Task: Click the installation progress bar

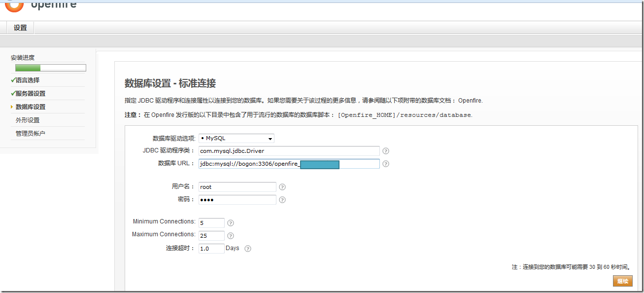Action: [51, 68]
